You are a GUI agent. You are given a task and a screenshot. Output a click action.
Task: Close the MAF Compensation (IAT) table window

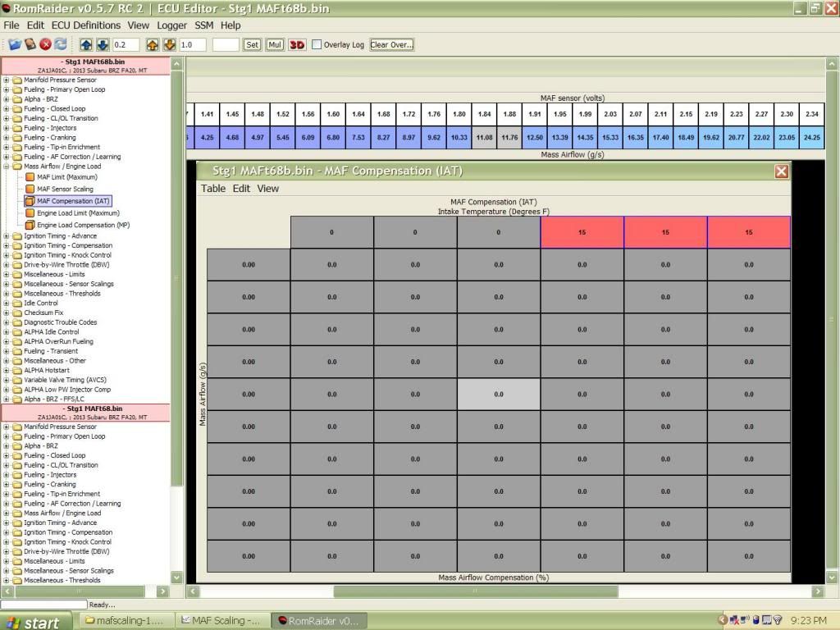[x=781, y=171]
